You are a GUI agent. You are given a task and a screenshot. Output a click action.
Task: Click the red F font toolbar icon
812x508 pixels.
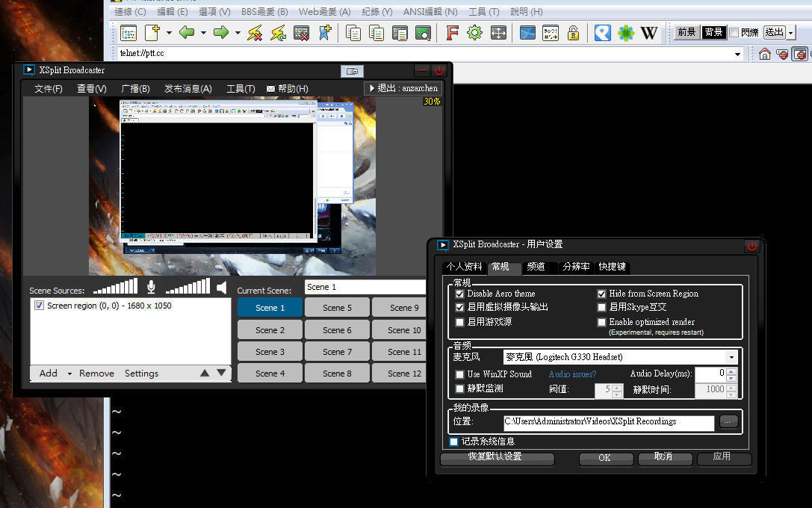click(x=451, y=33)
